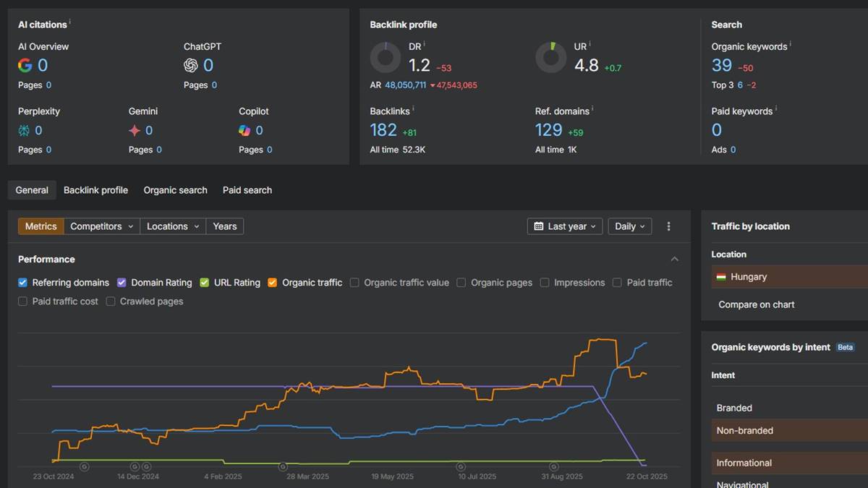Uncheck the Referring domains checkbox

tap(22, 282)
